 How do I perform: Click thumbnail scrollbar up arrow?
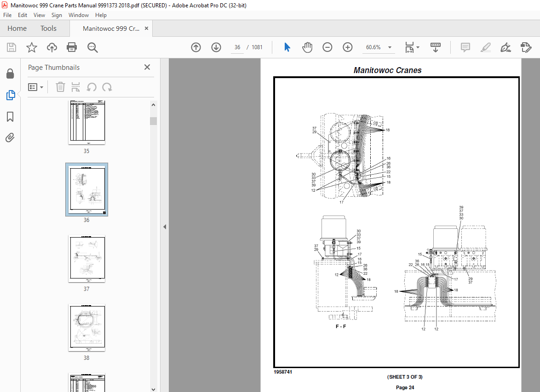click(x=153, y=105)
